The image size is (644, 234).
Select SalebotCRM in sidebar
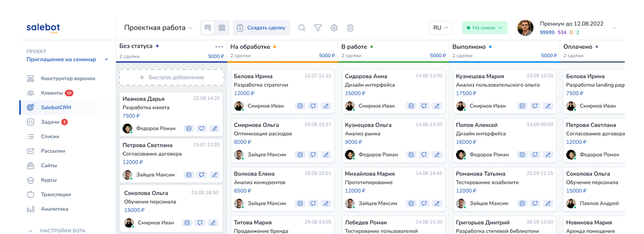tap(56, 107)
